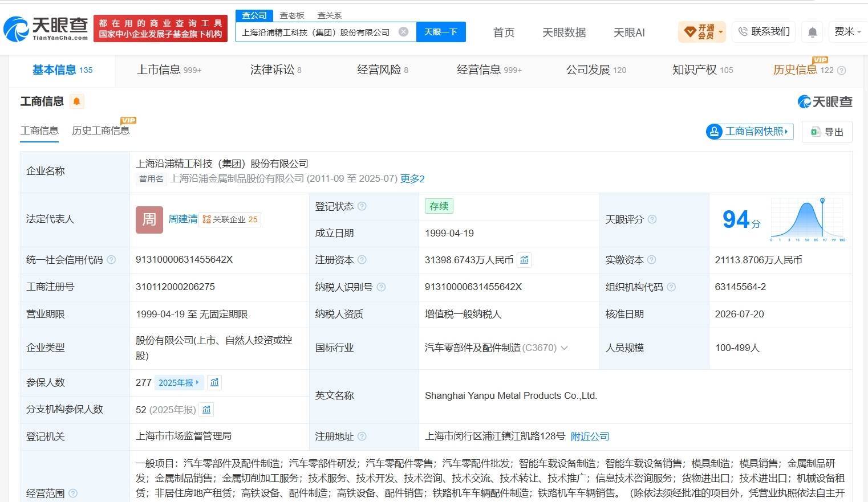Viewport: 868px width, 502px height.
Task: Expand 更多2 former names
Action: pos(412,179)
